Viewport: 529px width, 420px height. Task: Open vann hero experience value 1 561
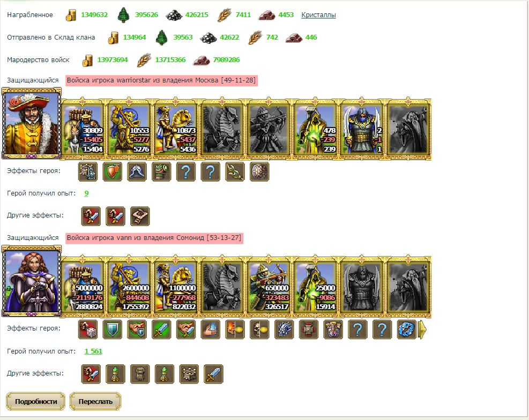pyautogui.click(x=93, y=351)
